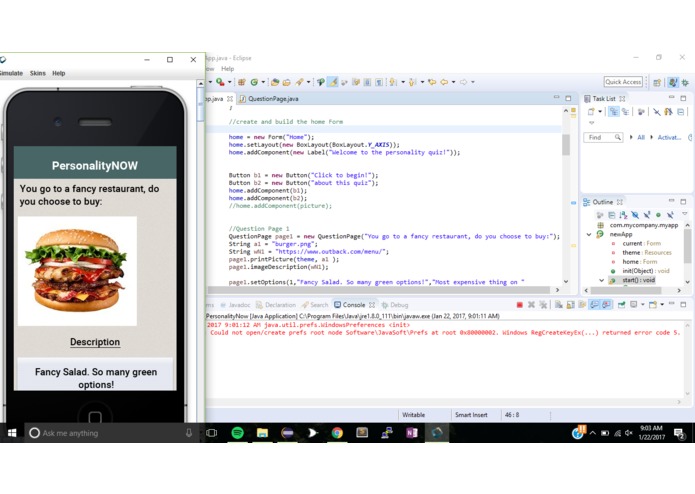Screen dimensions: 695x494
Task: Select the Debug perspective bug icon
Action: pos(685,82)
